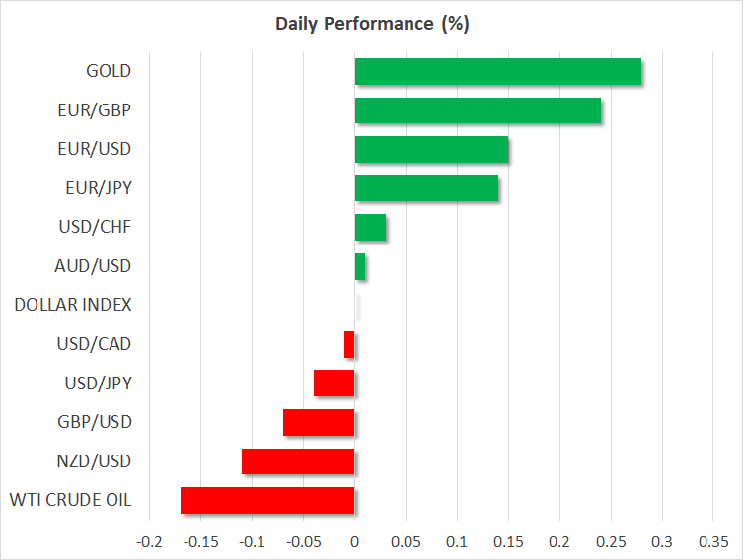
Task: Select the WTI CRUDE OIL axis label
Action: (69, 500)
